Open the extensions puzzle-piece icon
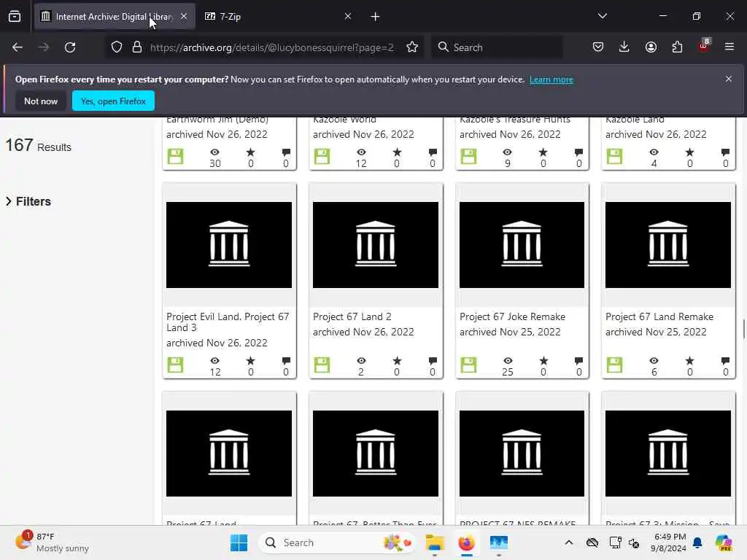The width and height of the screenshot is (747, 560). tap(677, 47)
